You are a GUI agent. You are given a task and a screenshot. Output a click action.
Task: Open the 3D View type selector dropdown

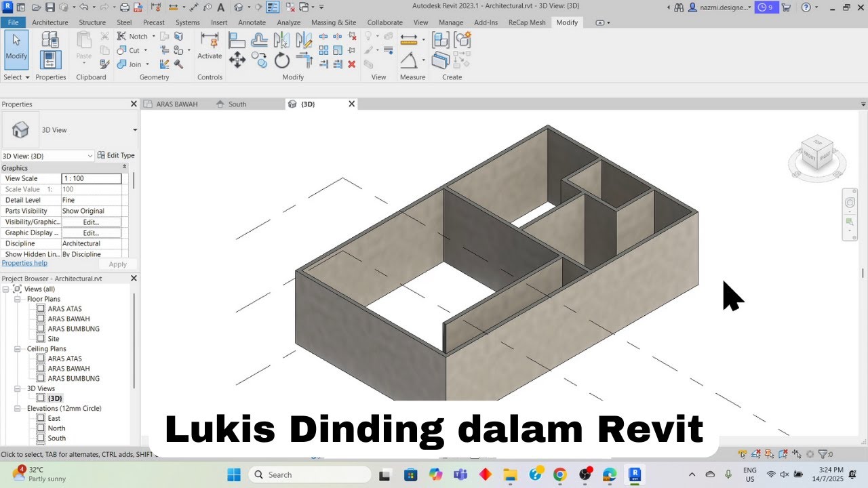pos(135,130)
